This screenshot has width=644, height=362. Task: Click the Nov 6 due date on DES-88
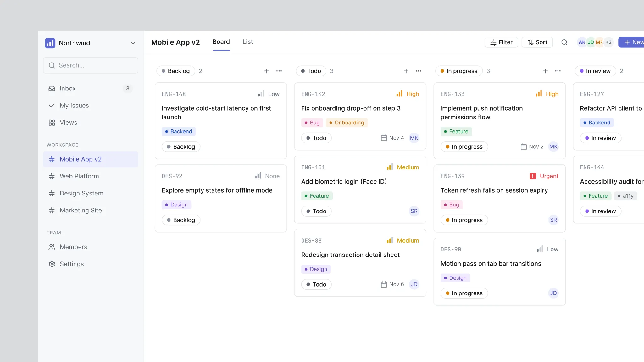click(x=392, y=284)
